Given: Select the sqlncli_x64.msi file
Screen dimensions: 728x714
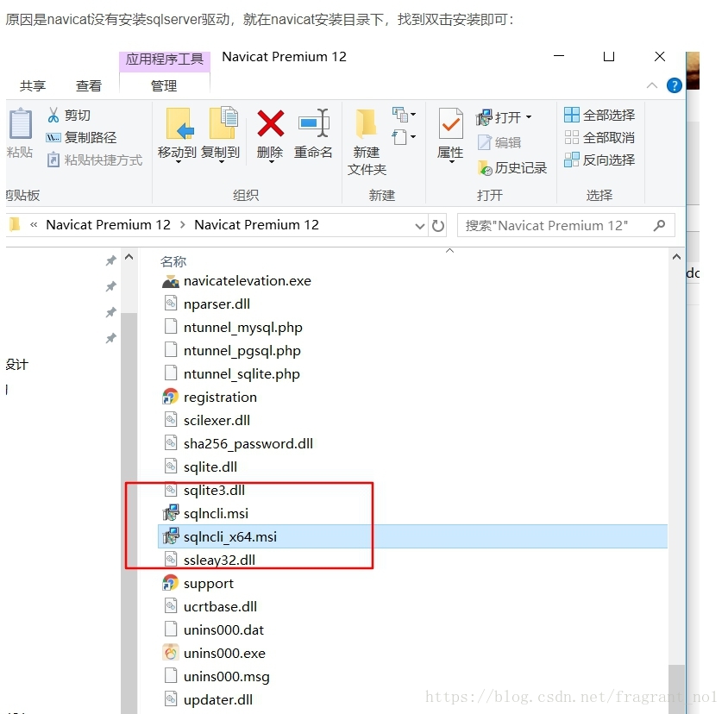Looking at the screenshot, I should point(412,536).
